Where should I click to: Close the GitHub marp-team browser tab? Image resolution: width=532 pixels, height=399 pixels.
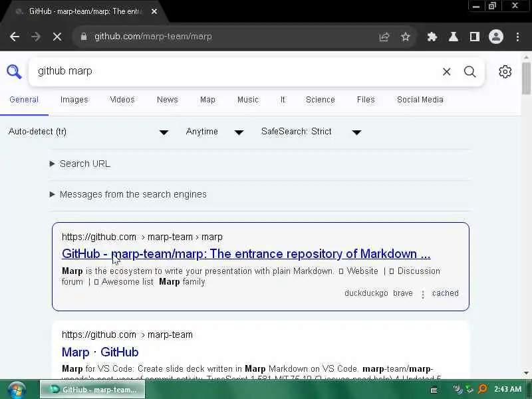[x=154, y=11]
